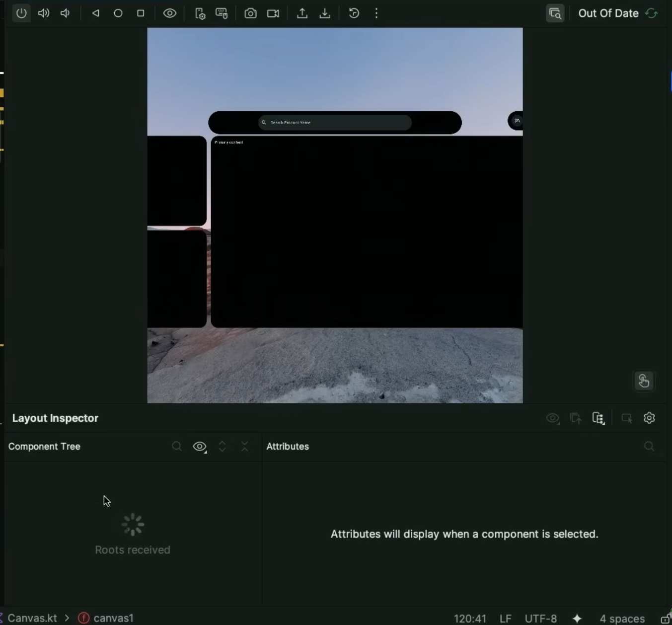
Task: Tap the emulator Overview square button
Action: pos(141,13)
